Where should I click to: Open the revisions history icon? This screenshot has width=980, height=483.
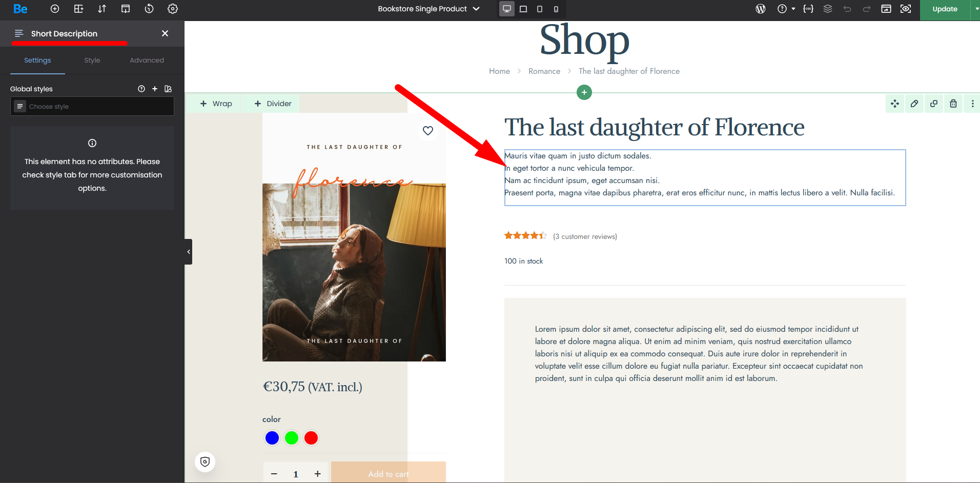point(149,9)
